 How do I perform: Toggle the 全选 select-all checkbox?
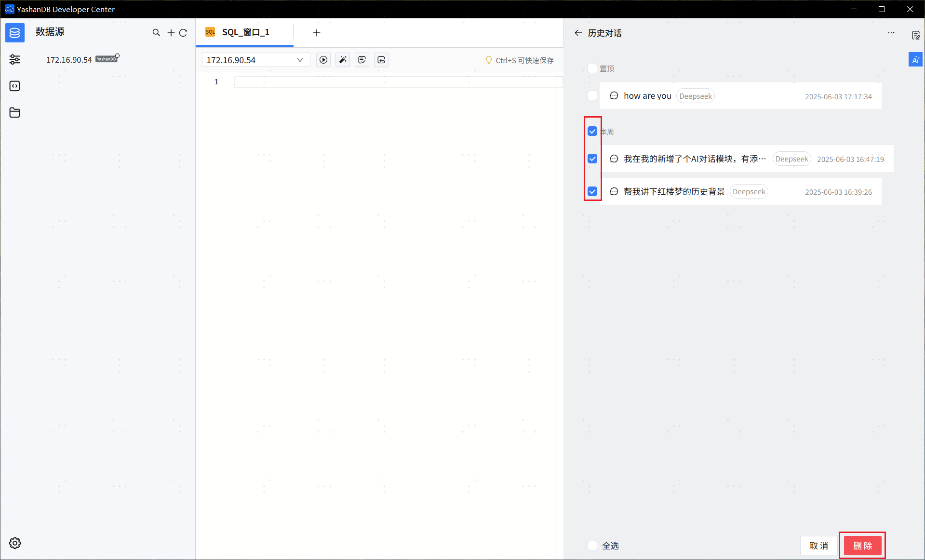592,546
